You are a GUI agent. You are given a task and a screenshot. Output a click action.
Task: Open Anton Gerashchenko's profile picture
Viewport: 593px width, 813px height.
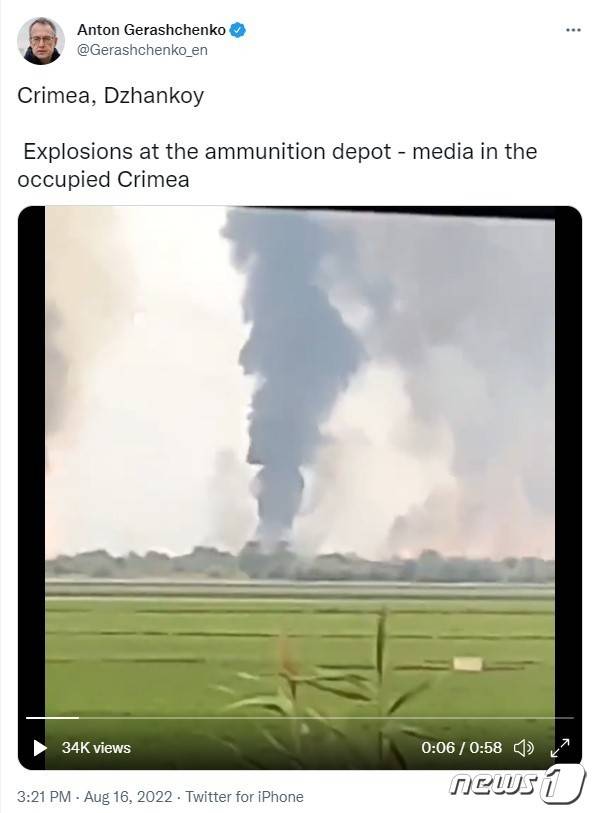pos(41,40)
